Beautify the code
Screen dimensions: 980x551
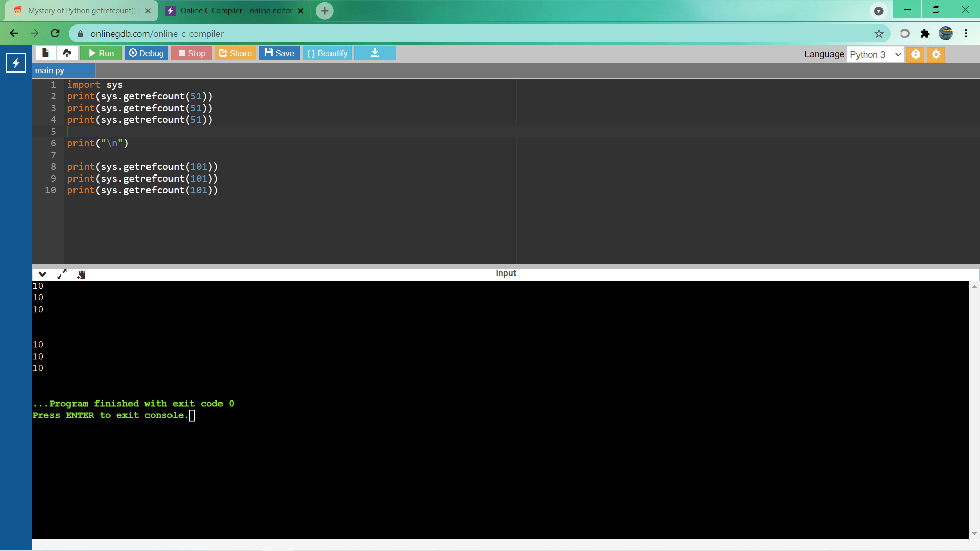[327, 53]
